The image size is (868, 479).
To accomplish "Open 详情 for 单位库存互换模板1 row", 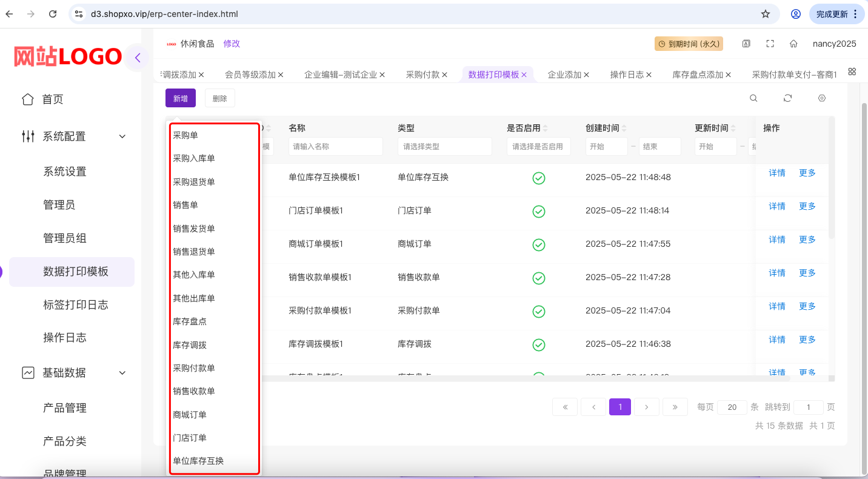I will coord(777,173).
